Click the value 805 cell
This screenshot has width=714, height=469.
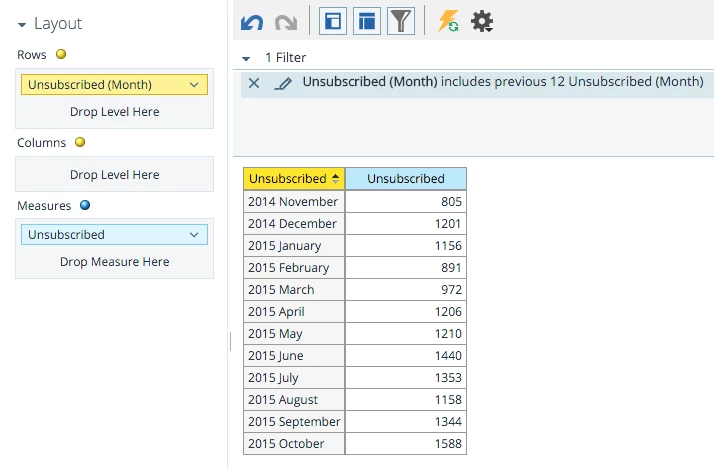coord(406,201)
